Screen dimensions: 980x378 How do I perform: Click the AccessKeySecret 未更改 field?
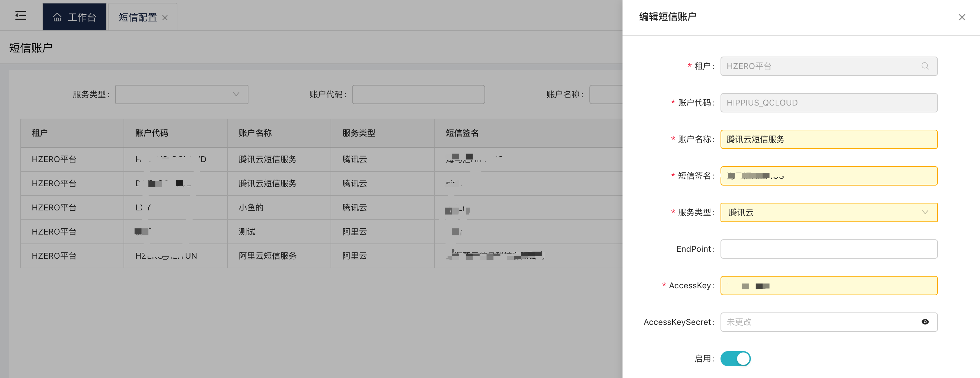pyautogui.click(x=829, y=322)
